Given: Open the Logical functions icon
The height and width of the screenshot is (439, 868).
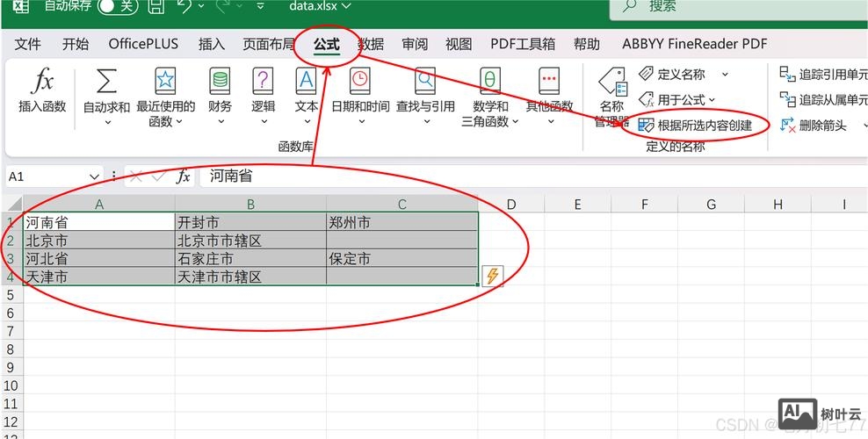Looking at the screenshot, I should 263,82.
